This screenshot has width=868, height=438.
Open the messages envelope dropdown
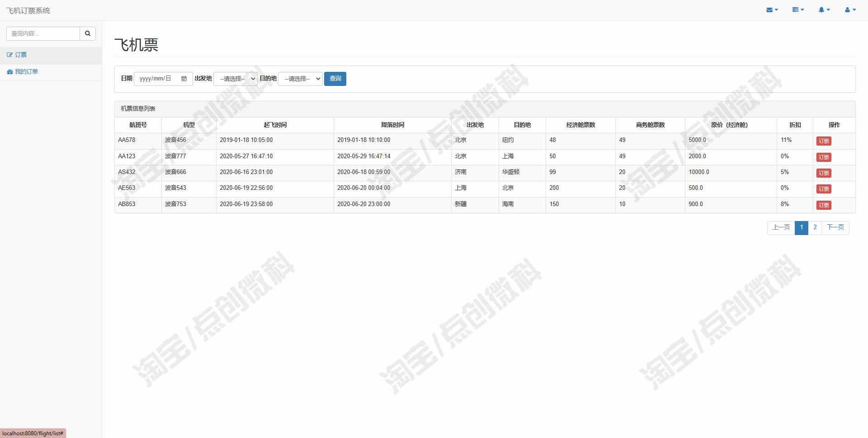tap(772, 10)
